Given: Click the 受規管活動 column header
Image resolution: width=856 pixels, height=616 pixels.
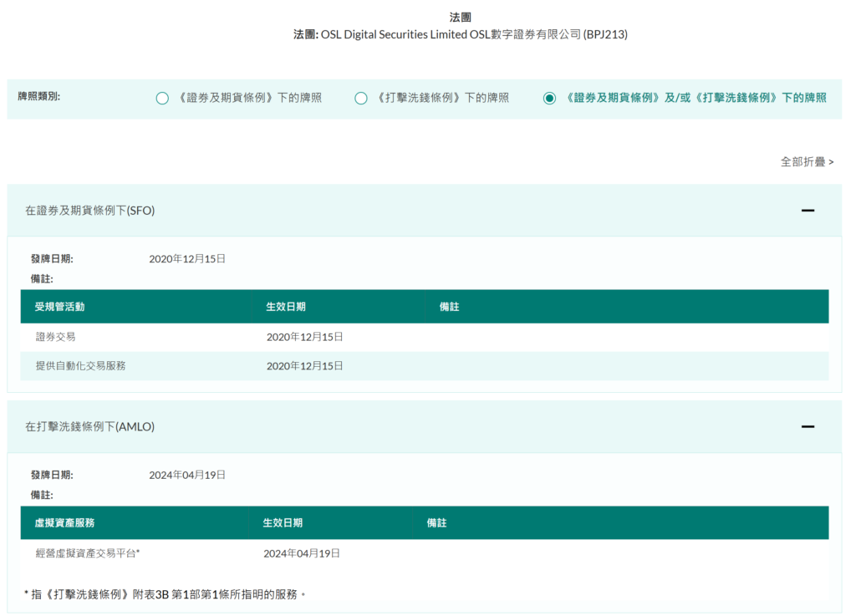Looking at the screenshot, I should click(59, 307).
